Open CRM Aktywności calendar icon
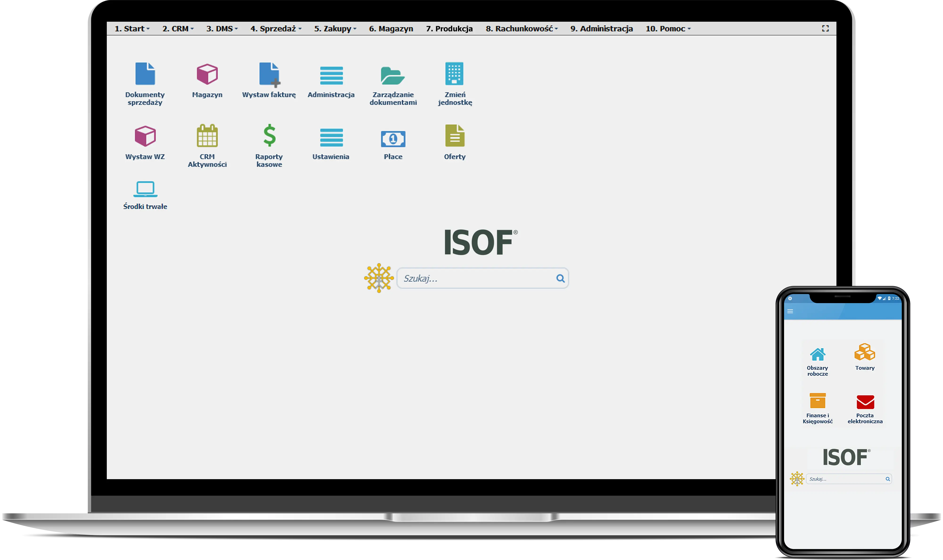943x560 pixels. coord(207,136)
